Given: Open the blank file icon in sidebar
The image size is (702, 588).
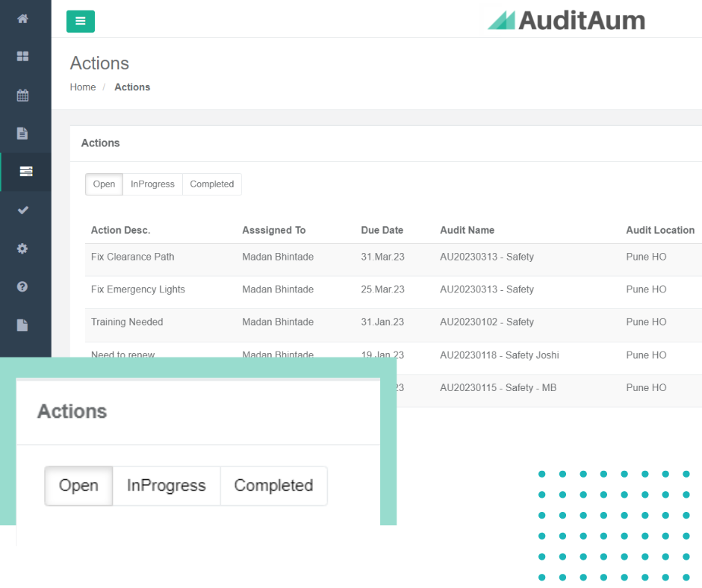Looking at the screenshot, I should [22, 325].
